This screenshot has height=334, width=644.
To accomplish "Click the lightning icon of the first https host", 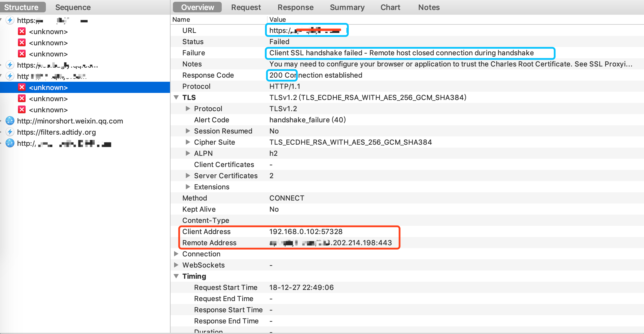I will pyautogui.click(x=10, y=20).
